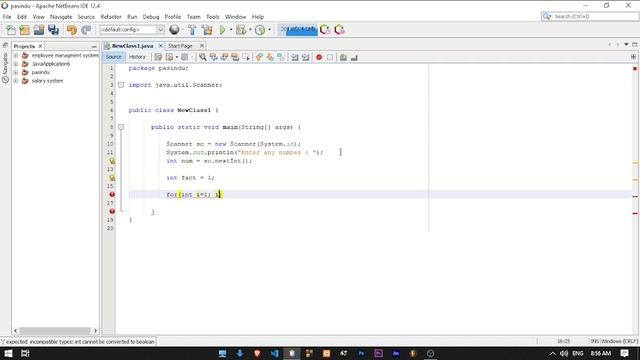The image size is (640, 360).
Task: Open Windows notification center
Action: [x=624, y=353]
